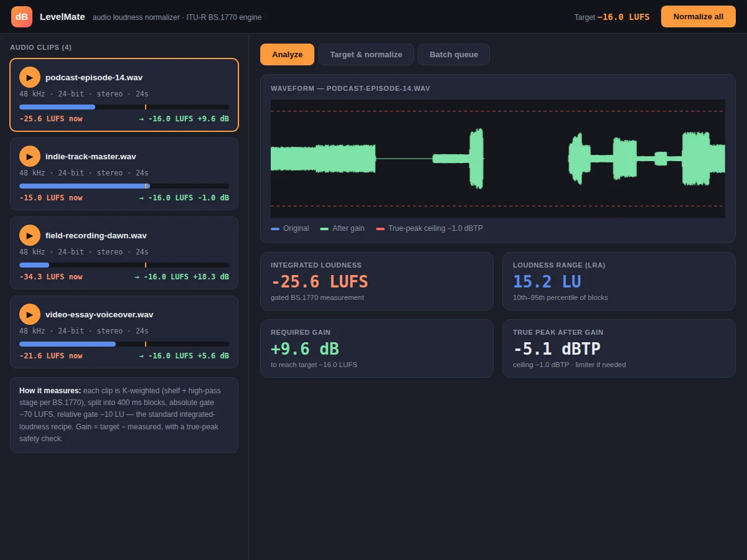Click the 'How it measures' info text
This screenshot has height=560, width=747.
coord(124,414)
